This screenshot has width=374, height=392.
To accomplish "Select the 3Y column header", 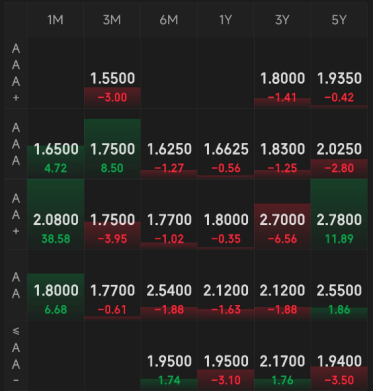I will click(x=282, y=20).
